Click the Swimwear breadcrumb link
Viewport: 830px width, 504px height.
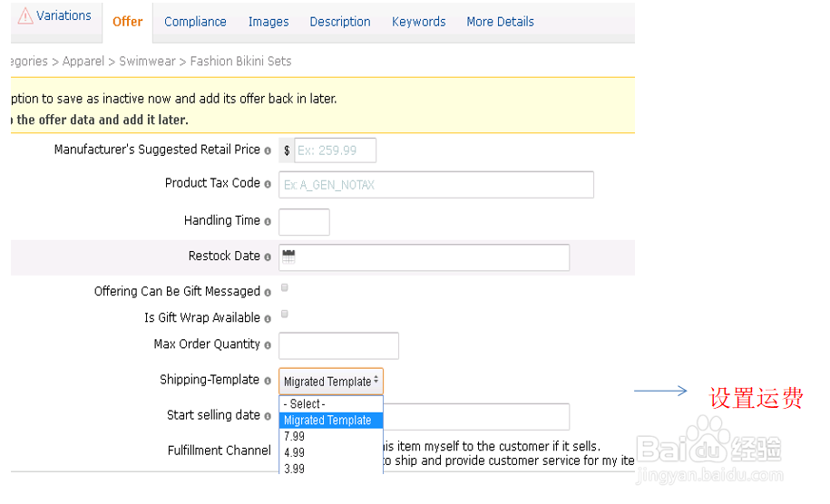pos(148,62)
